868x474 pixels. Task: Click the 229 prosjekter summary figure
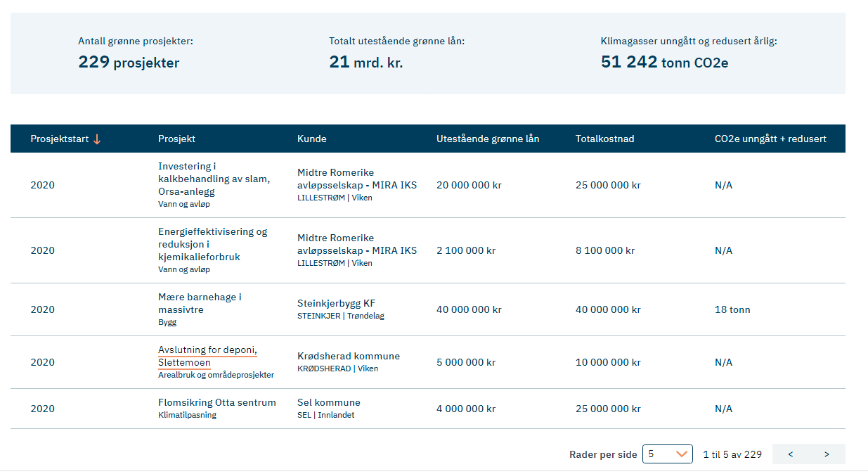(x=129, y=63)
